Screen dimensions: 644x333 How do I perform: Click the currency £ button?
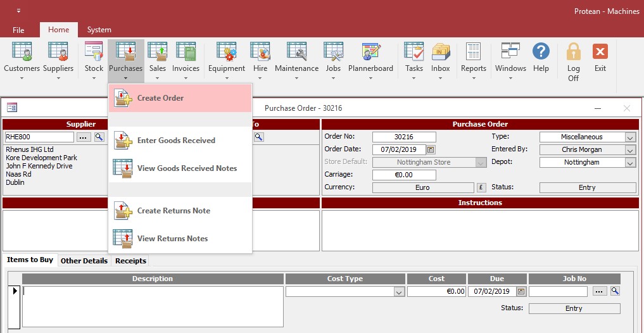click(x=481, y=187)
